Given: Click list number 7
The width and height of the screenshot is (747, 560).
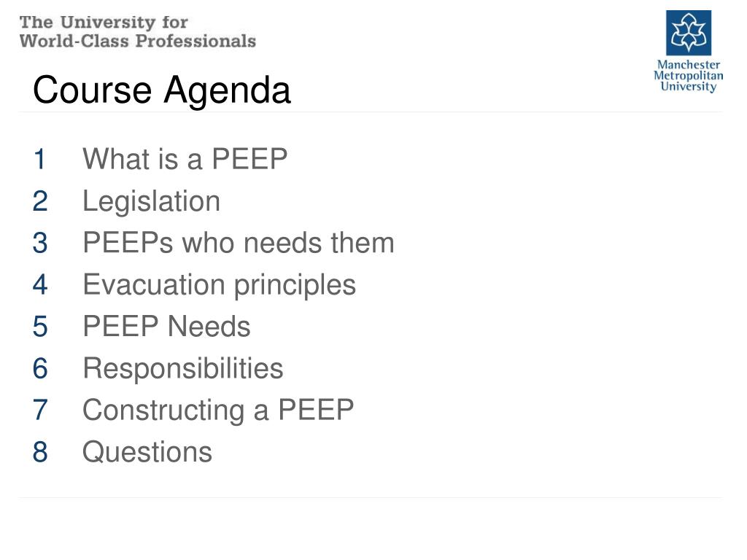Looking at the screenshot, I should tap(40, 411).
